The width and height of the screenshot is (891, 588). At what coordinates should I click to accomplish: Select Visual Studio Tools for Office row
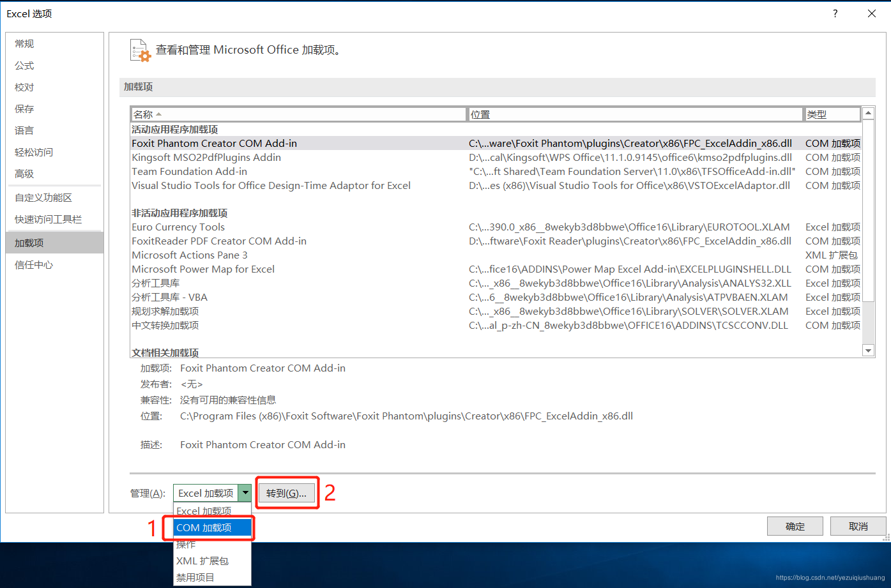pyautogui.click(x=496, y=185)
